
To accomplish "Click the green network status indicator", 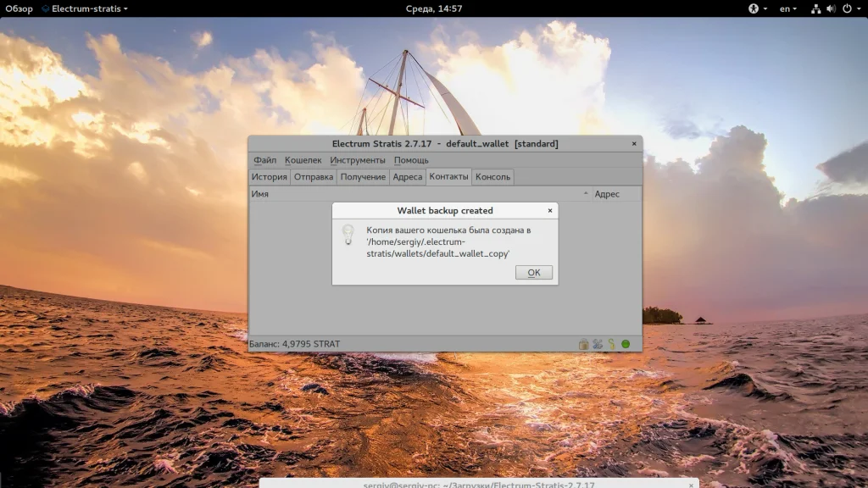I will pos(626,344).
